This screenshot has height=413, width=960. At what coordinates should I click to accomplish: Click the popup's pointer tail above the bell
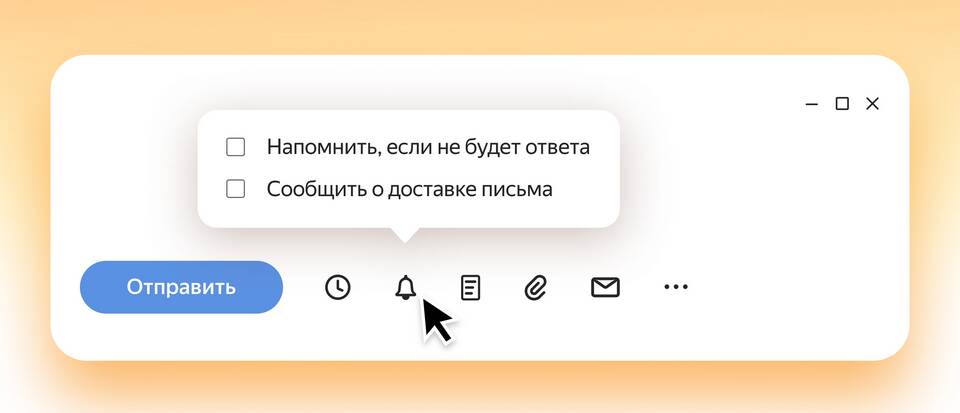[405, 235]
